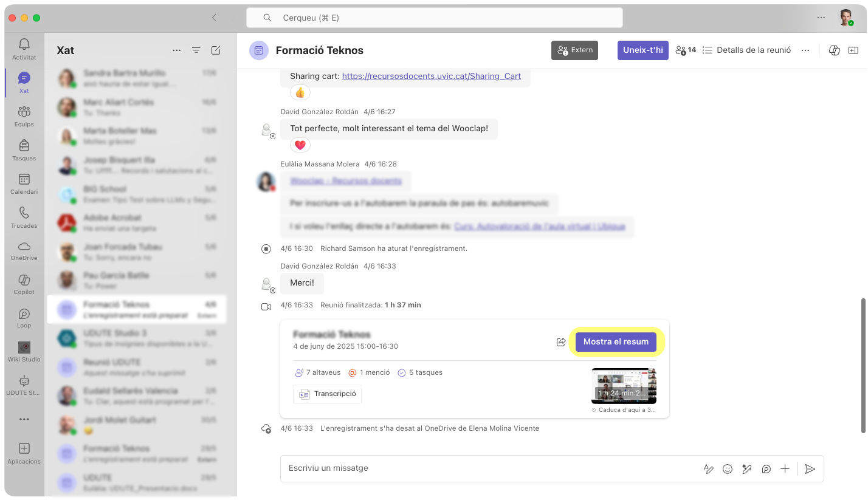Open the plus attachments menu
The image size is (868, 500).
pyautogui.click(x=785, y=468)
